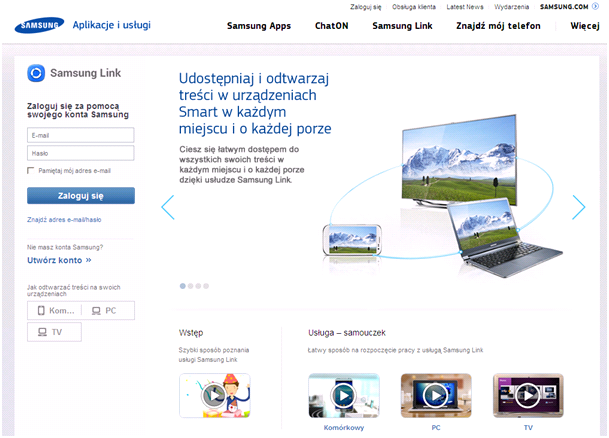Click the 'Udostępniaj i odtwarzaj' headline

point(255,103)
